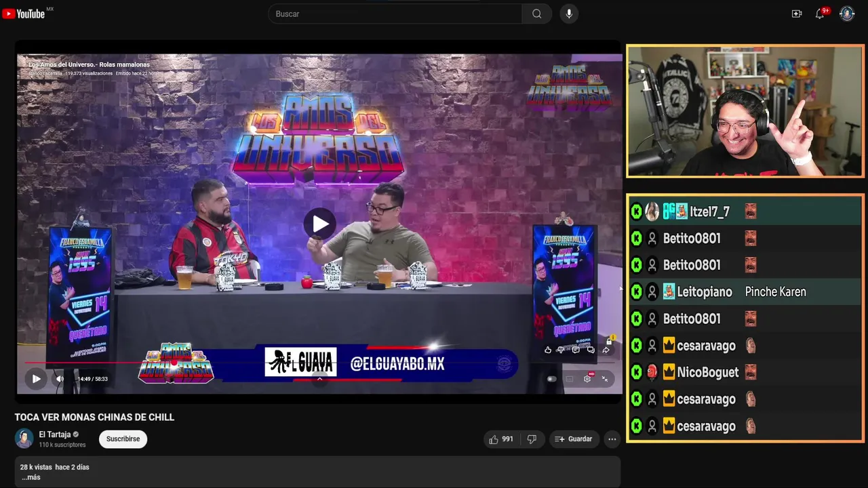The width and height of the screenshot is (868, 488).
Task: Expand the chevron above the progress bar
Action: pyautogui.click(x=319, y=378)
